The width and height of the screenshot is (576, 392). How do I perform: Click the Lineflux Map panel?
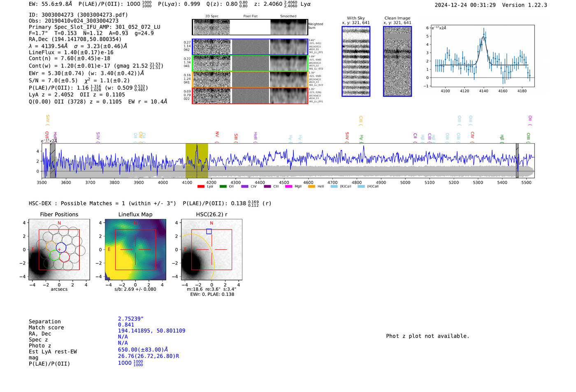(135, 250)
